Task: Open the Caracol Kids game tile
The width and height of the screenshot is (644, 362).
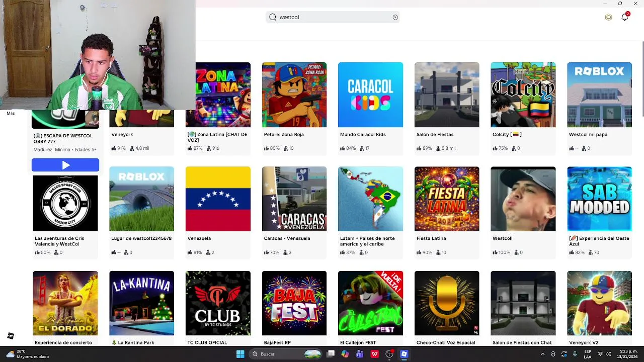Action: tap(370, 95)
